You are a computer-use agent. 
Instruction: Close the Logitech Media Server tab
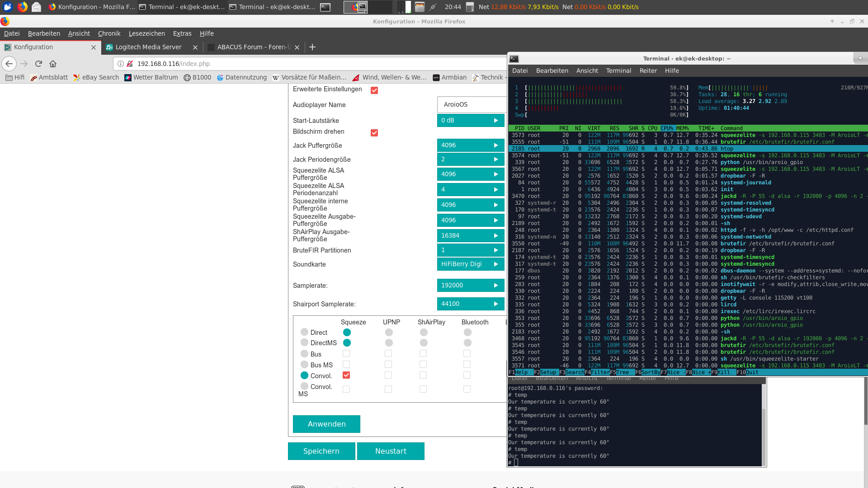[x=195, y=47]
